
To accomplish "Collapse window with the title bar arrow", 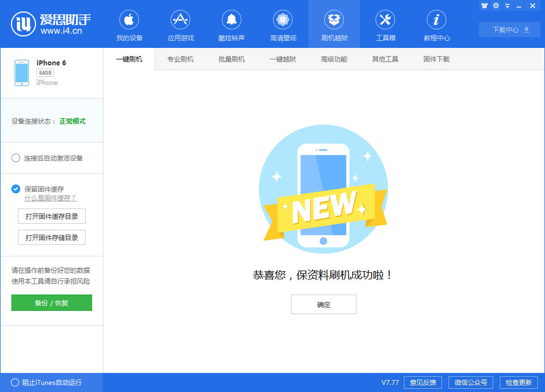I will 507,5.
